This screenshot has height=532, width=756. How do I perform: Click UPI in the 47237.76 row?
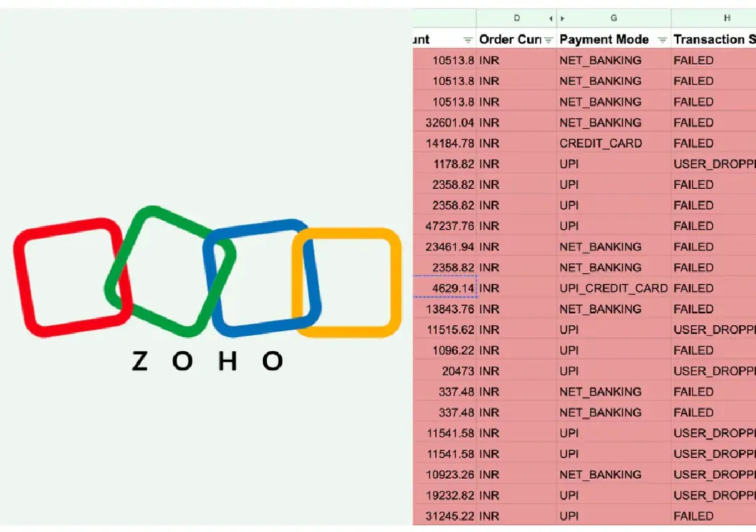pyautogui.click(x=614, y=226)
